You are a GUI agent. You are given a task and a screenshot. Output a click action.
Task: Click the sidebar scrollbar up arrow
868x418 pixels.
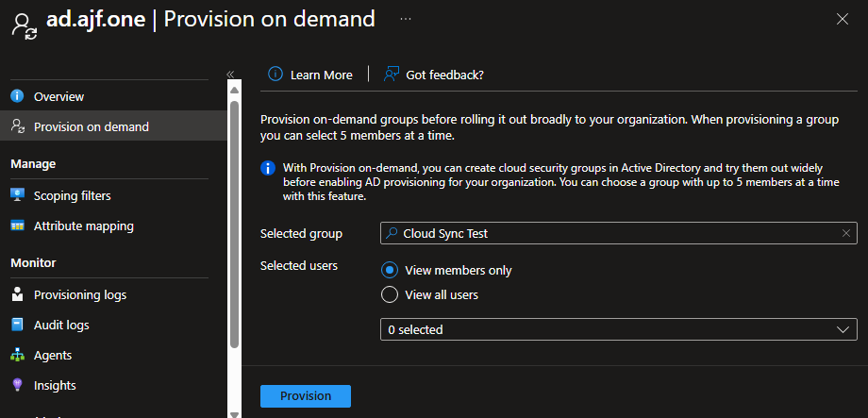coord(234,91)
